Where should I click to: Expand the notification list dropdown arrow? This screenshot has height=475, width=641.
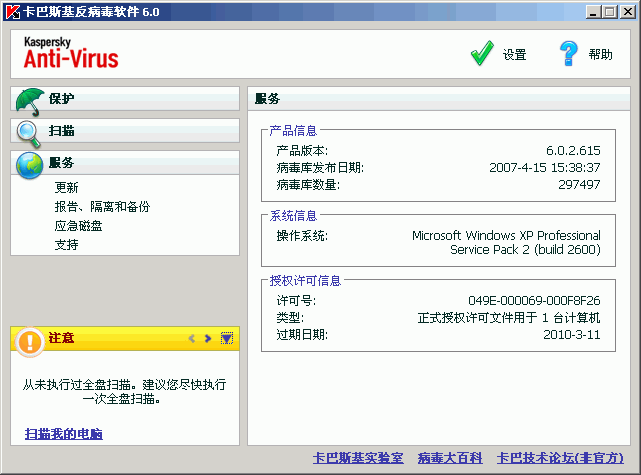pyautogui.click(x=227, y=338)
